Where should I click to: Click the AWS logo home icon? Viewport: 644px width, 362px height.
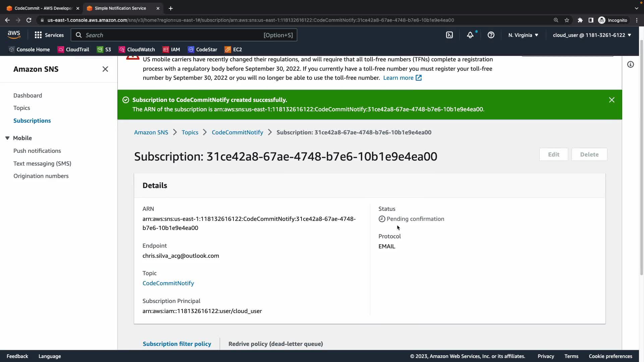14,35
